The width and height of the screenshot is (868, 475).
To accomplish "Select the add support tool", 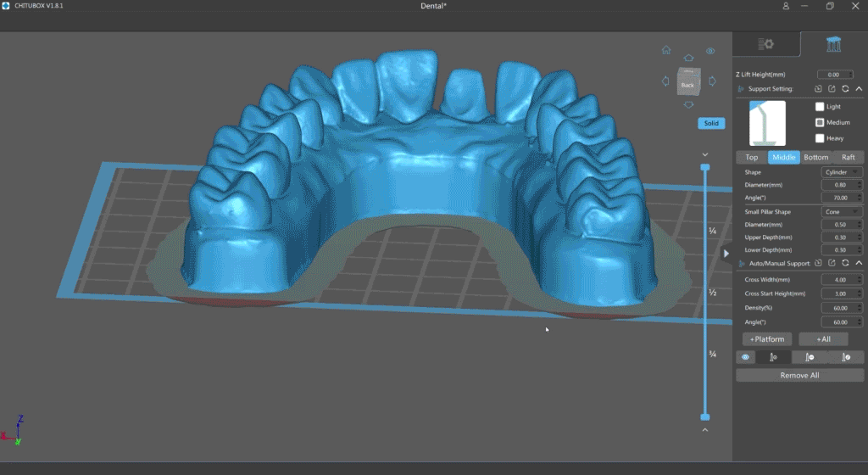I will coord(773,357).
